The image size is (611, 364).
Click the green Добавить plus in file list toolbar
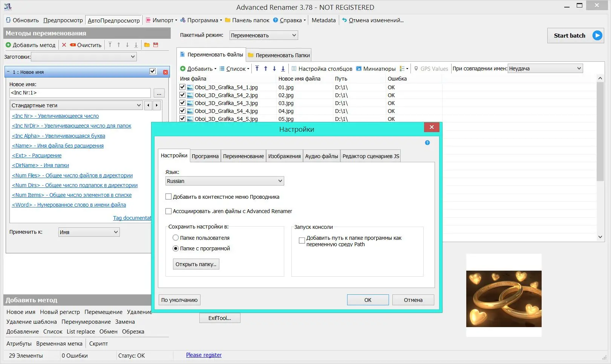(x=183, y=69)
